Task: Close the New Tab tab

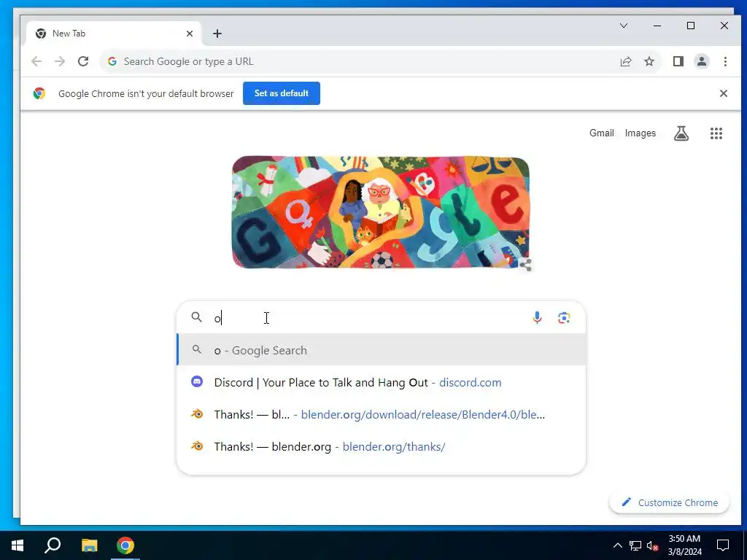Action: (190, 34)
